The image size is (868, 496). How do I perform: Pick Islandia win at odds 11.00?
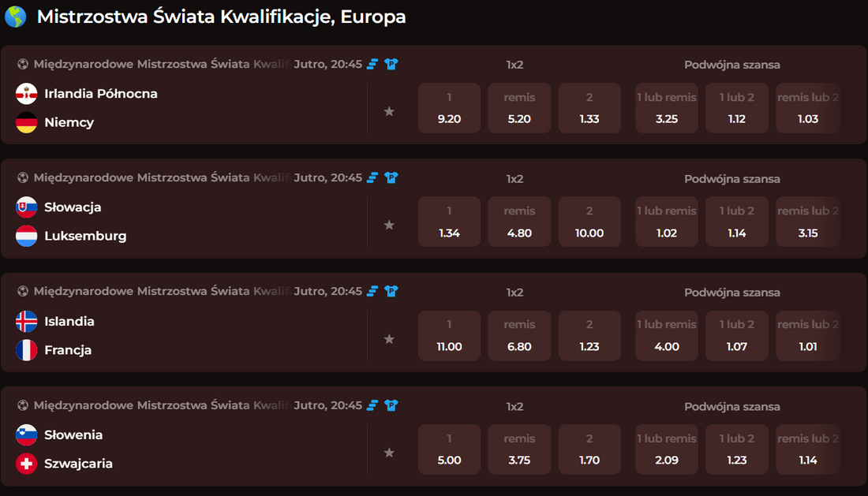coord(449,336)
